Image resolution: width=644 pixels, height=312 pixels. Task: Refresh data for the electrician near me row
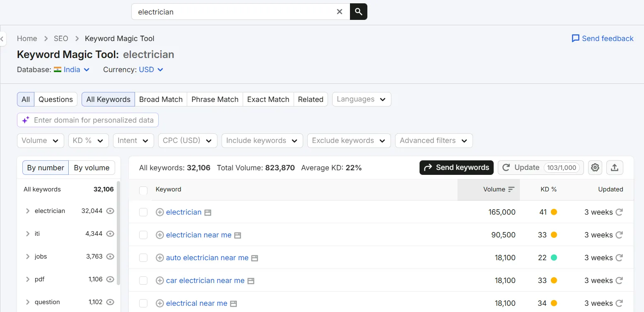[x=619, y=235]
